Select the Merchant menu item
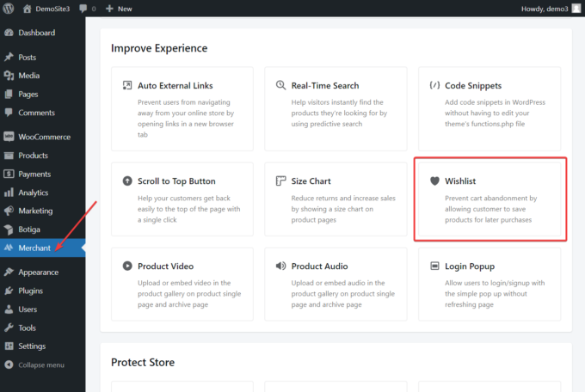This screenshot has width=585, height=392. click(x=42, y=248)
